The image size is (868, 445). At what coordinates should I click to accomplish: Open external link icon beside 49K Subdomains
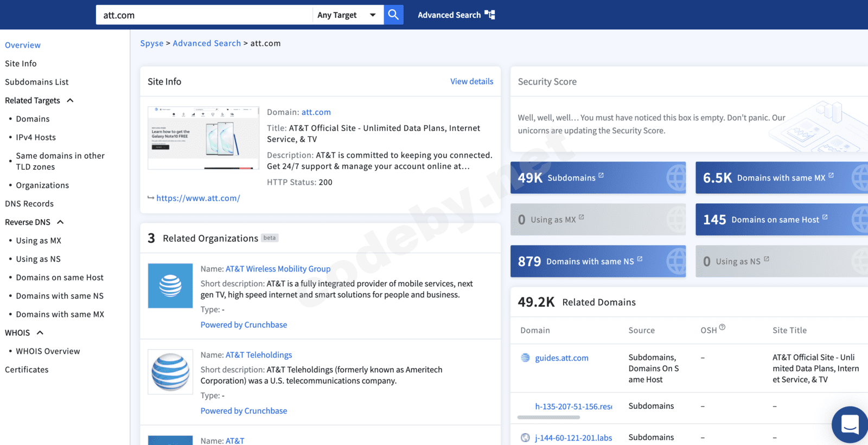coord(601,176)
